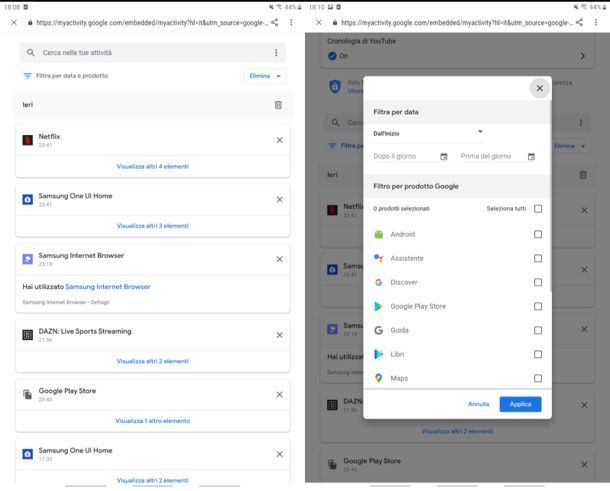Open search bar options three-dot menu on left

coord(276,53)
